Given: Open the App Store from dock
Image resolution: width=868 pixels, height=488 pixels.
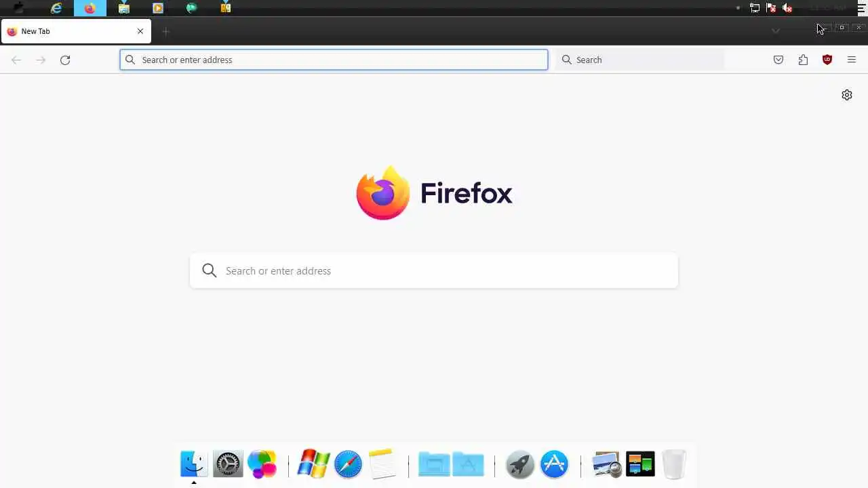Looking at the screenshot, I should 554,464.
